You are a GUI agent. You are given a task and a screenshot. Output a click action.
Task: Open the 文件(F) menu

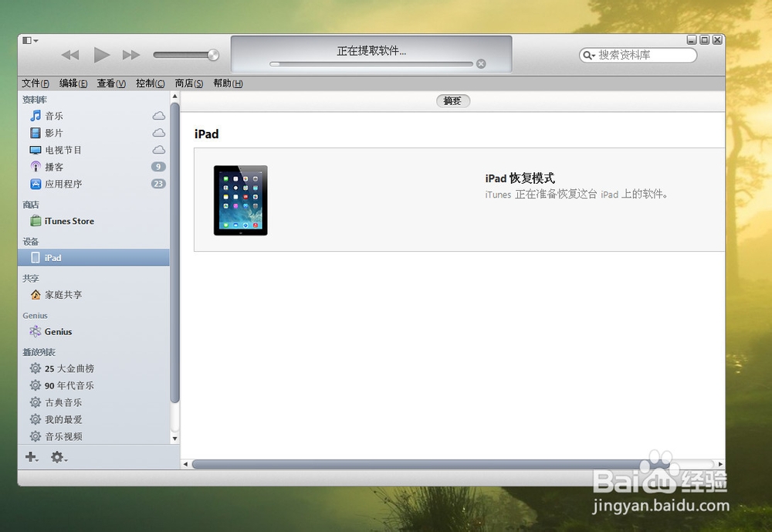click(x=35, y=83)
